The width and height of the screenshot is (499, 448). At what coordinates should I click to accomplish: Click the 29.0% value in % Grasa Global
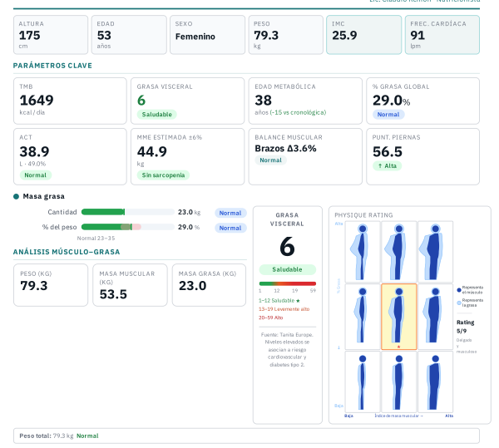pyautogui.click(x=392, y=101)
